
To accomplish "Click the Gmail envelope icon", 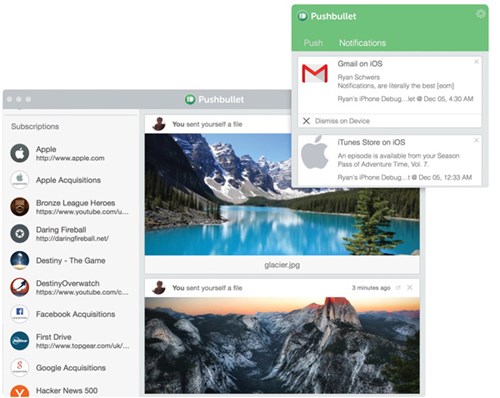I will tap(315, 74).
